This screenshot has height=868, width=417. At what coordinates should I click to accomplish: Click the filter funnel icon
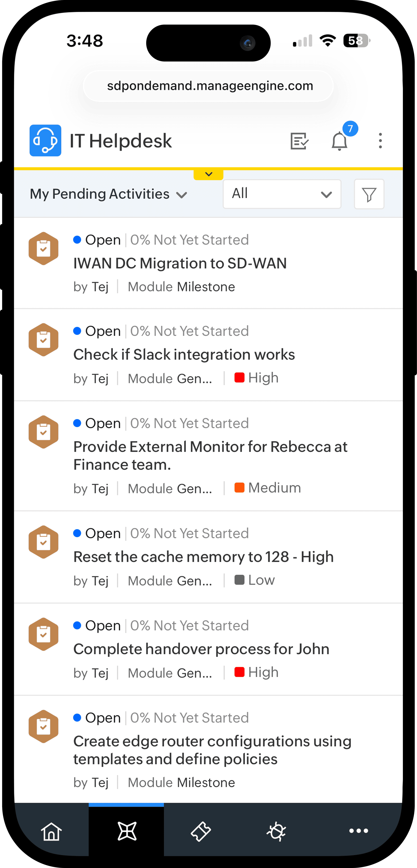pyautogui.click(x=369, y=194)
